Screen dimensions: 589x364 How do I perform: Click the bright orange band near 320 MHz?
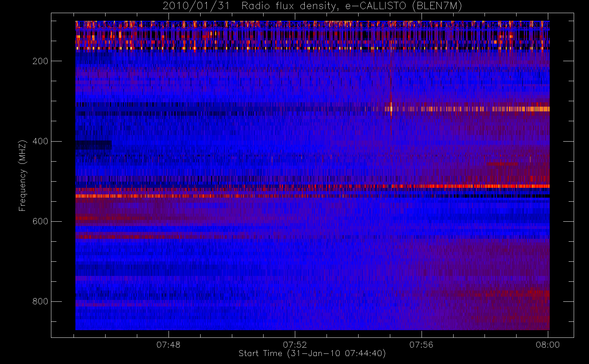point(467,109)
